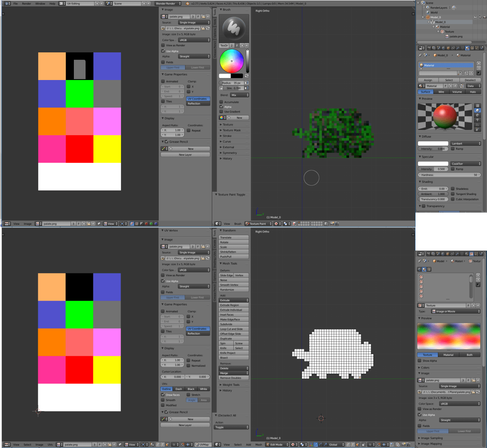Screen dimensions: 487x448
Task: Enable the Show Alpha checkbox under texture preview
Action: [x=420, y=361]
